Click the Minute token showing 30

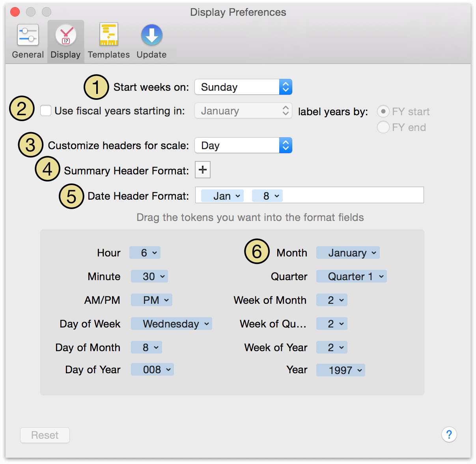[149, 276]
